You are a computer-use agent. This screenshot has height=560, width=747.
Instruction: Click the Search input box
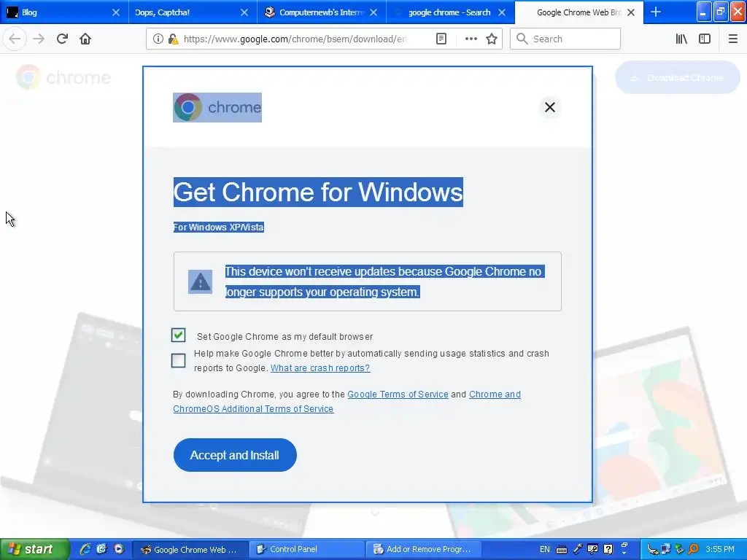coord(565,39)
